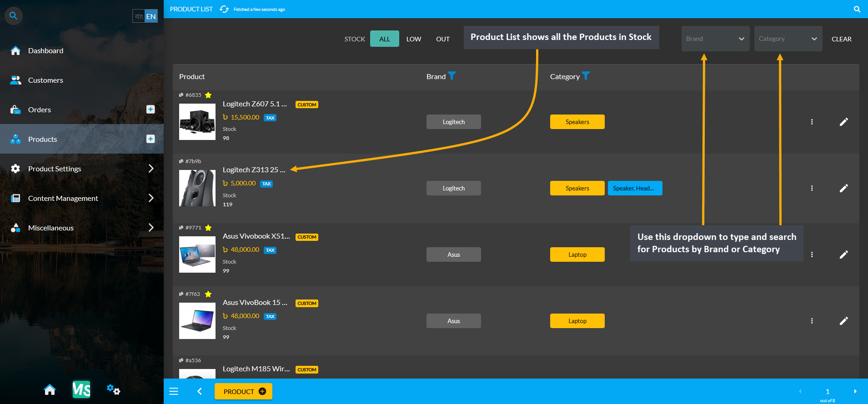Open Orders section
The height and width of the screenshot is (404, 868).
pos(40,110)
